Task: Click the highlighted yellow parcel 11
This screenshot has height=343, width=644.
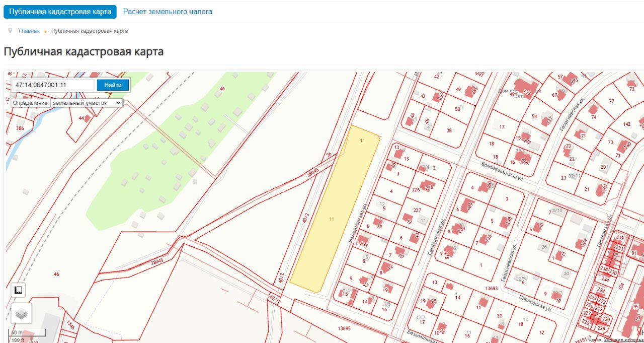Action: click(335, 209)
